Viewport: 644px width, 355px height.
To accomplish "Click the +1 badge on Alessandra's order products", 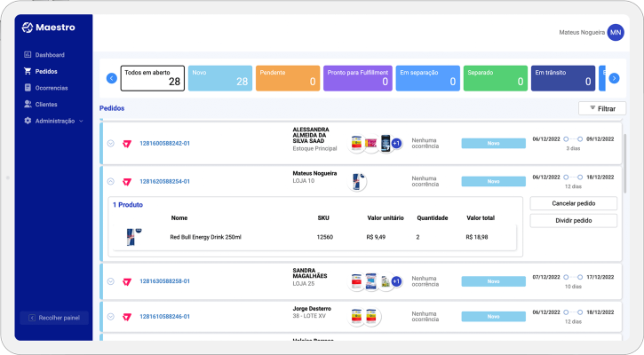I will tap(396, 143).
